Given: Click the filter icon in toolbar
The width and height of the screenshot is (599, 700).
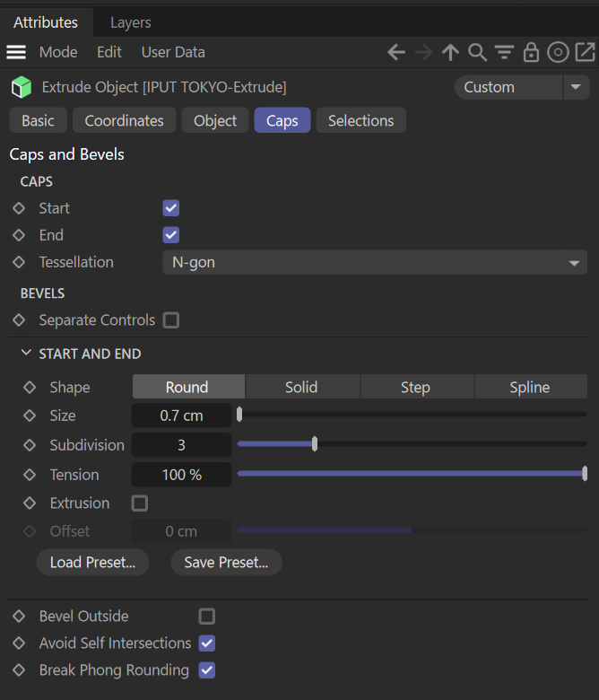Looking at the screenshot, I should (x=504, y=52).
